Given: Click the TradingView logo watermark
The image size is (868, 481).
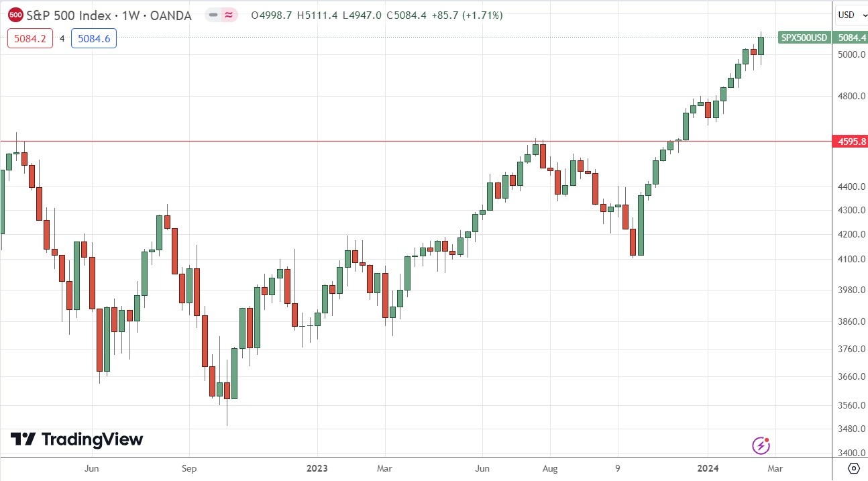Looking at the screenshot, I should (77, 439).
